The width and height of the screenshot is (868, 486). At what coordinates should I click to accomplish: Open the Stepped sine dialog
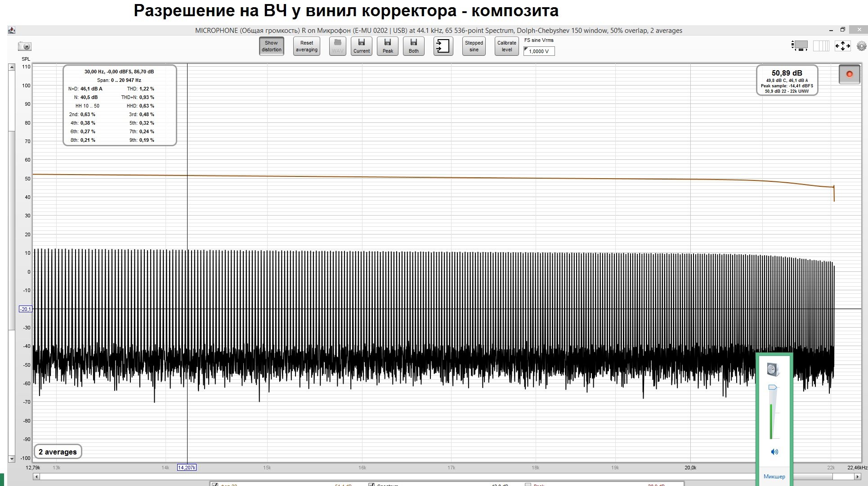474,46
